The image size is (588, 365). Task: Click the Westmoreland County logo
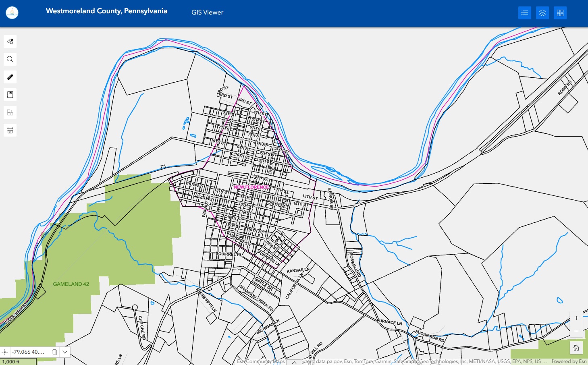12,12
